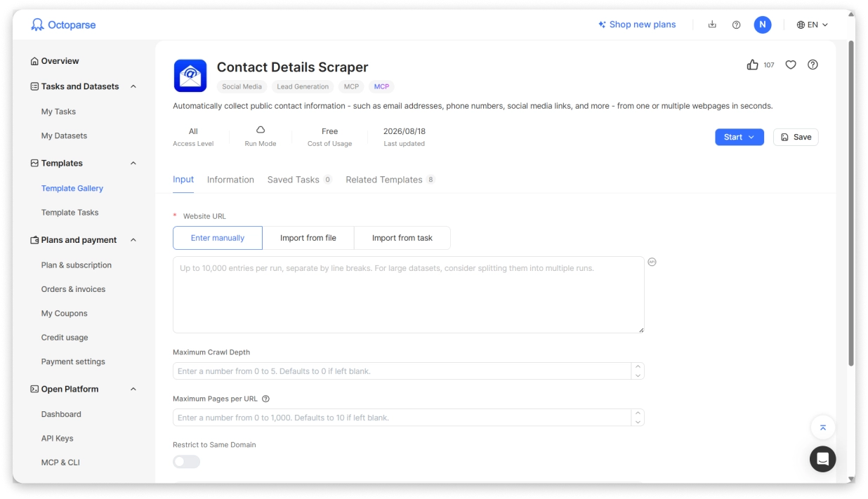Click the Social Media tag
Screen dimensions: 868x499
242,87
